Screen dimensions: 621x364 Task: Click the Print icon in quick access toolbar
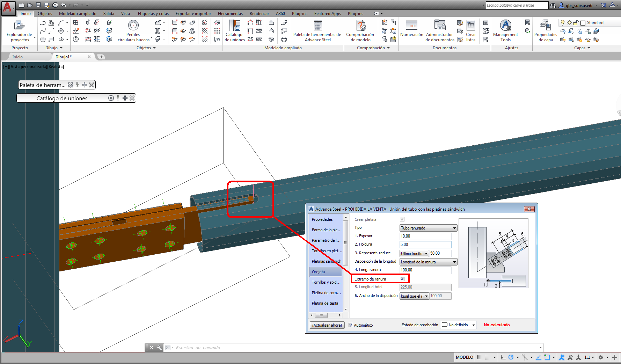tap(55, 5)
